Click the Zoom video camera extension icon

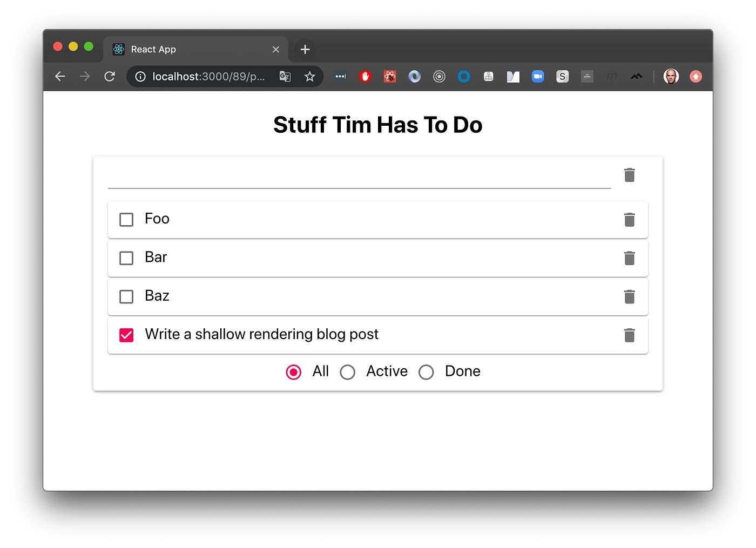pyautogui.click(x=538, y=76)
